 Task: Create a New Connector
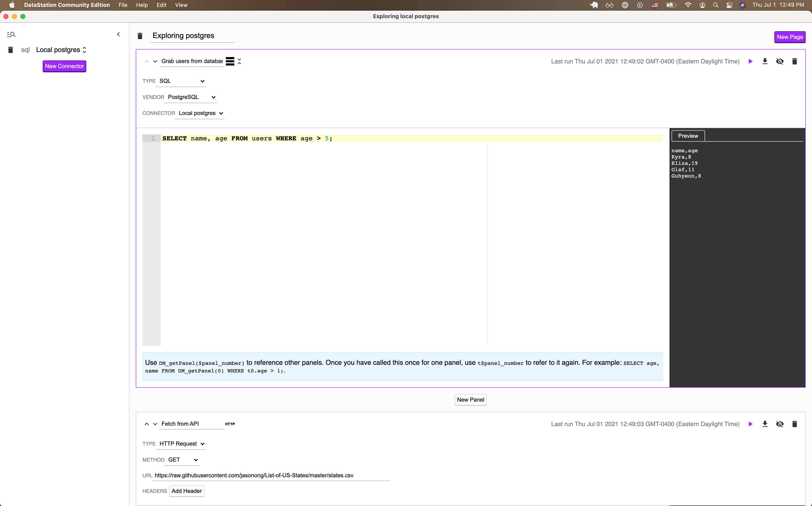[64, 66]
